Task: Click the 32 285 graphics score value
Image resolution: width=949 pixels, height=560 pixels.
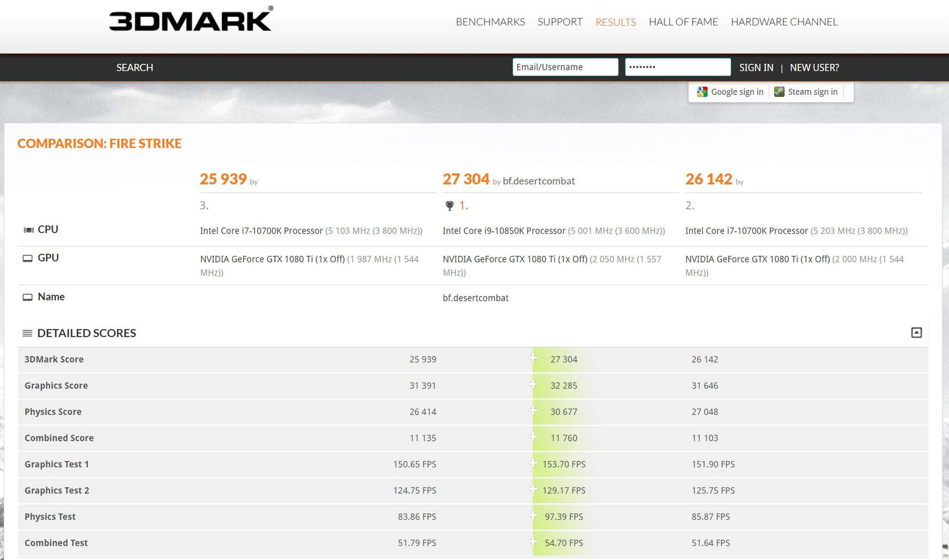Action: point(564,385)
